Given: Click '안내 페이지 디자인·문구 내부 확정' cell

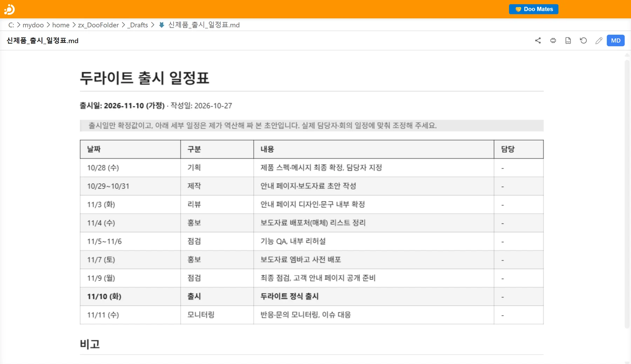Looking at the screenshot, I should pyautogui.click(x=374, y=205).
